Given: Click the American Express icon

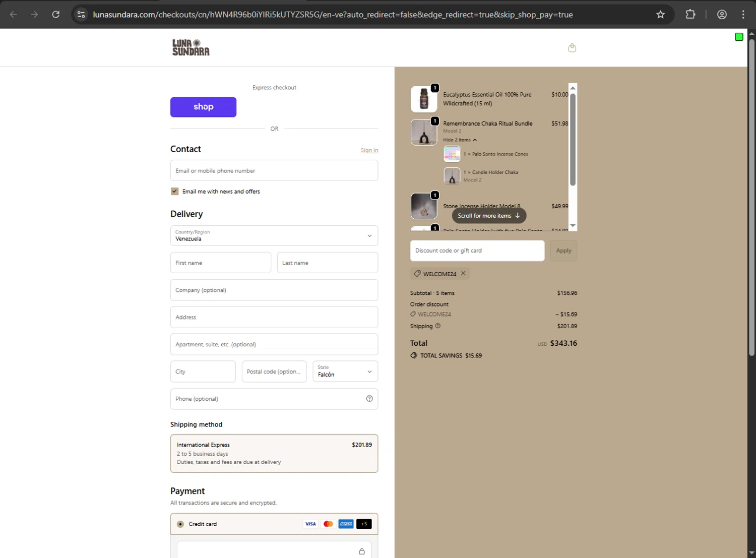Looking at the screenshot, I should point(346,524).
